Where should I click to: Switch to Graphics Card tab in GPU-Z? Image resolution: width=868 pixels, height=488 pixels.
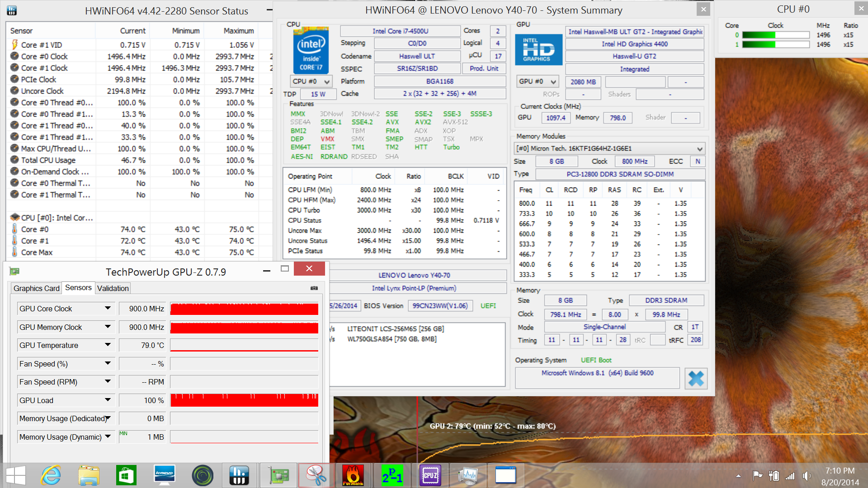[36, 288]
